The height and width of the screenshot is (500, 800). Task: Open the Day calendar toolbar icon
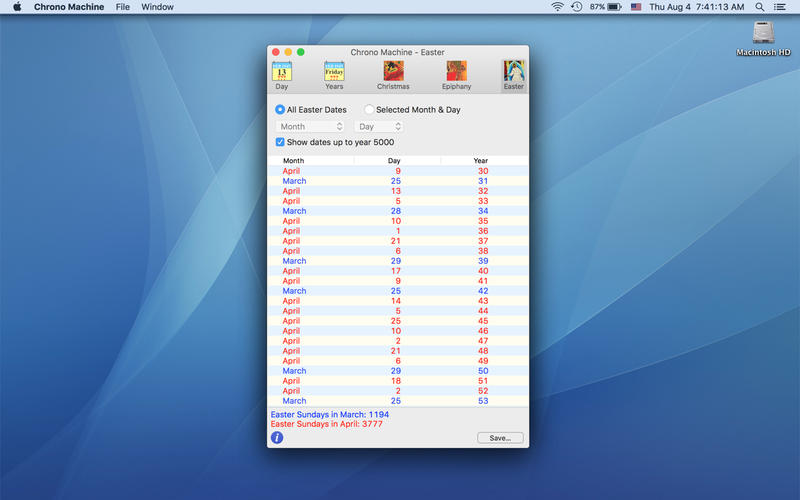click(x=282, y=73)
